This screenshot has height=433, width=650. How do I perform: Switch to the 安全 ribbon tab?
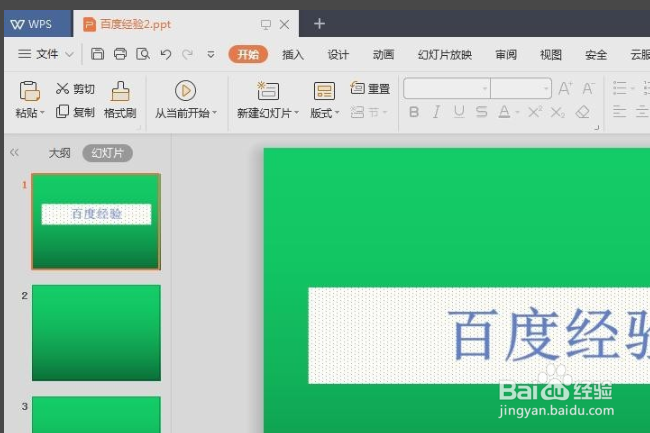tap(596, 54)
